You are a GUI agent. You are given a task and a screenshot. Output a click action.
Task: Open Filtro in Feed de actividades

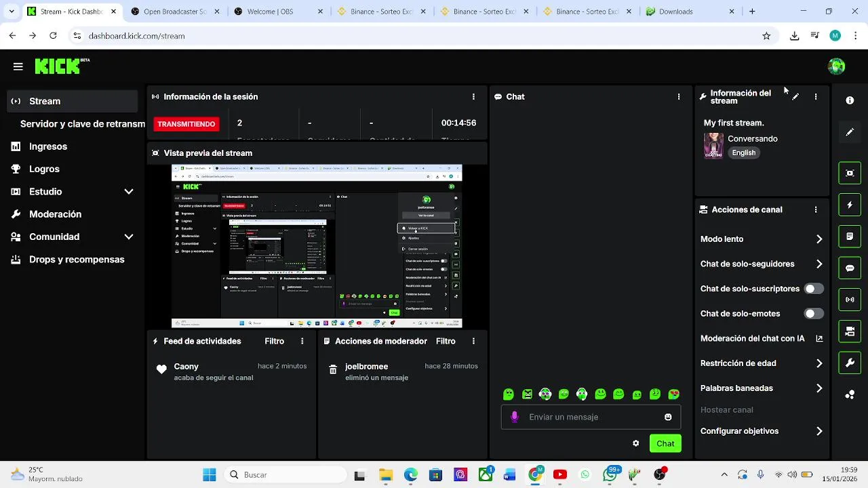275,342
